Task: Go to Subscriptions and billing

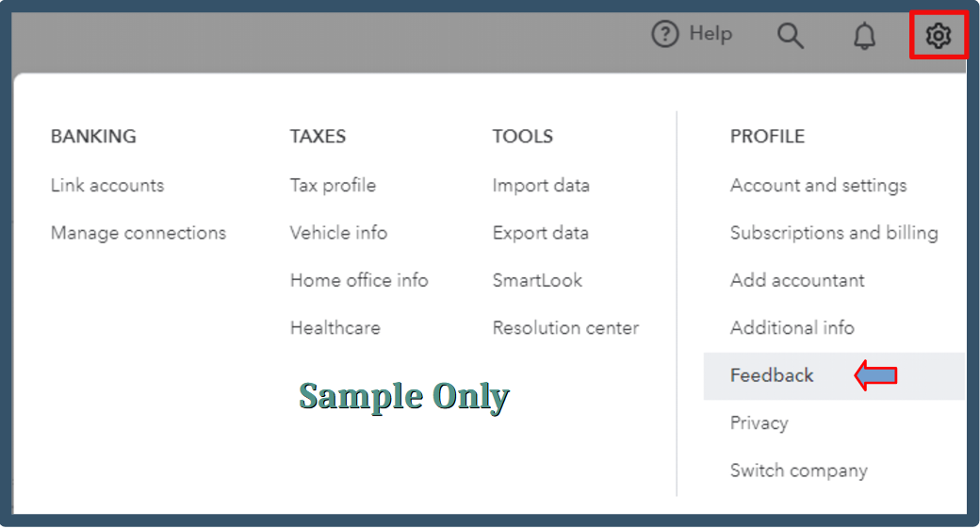Action: (834, 233)
